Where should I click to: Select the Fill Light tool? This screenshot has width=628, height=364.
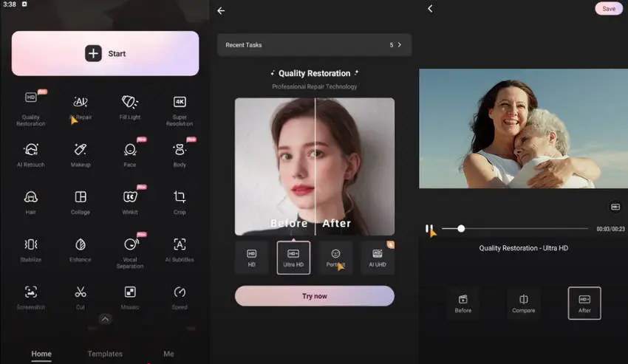[x=130, y=106]
